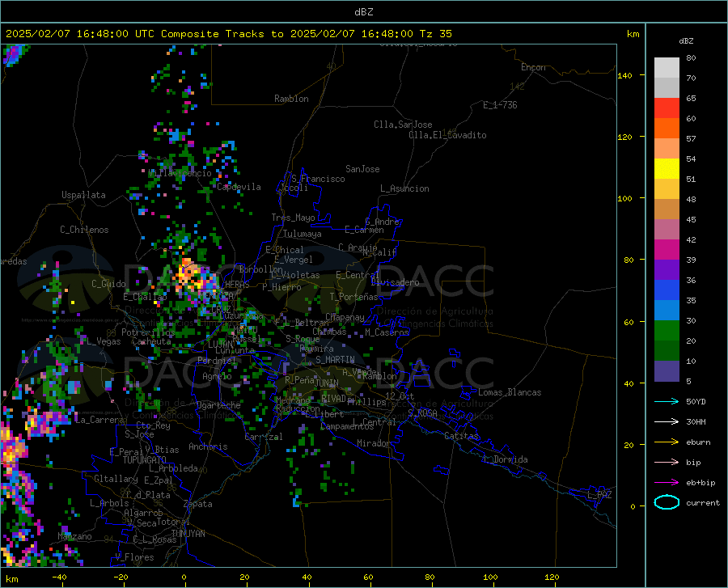Viewport: 728px width, 588px height.
Task: Select the magenta 39-42 dBZ color band
Action: [x=667, y=250]
